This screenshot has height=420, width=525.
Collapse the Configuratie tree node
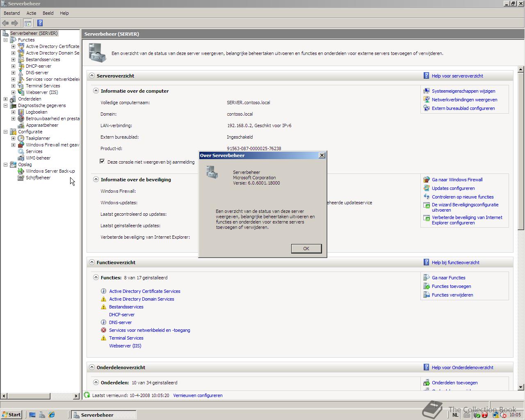5,132
